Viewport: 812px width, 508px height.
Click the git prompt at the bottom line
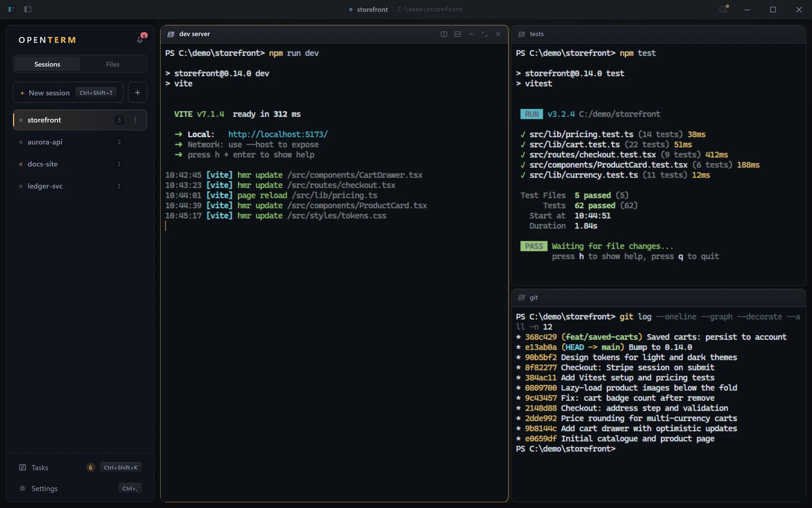click(x=565, y=449)
